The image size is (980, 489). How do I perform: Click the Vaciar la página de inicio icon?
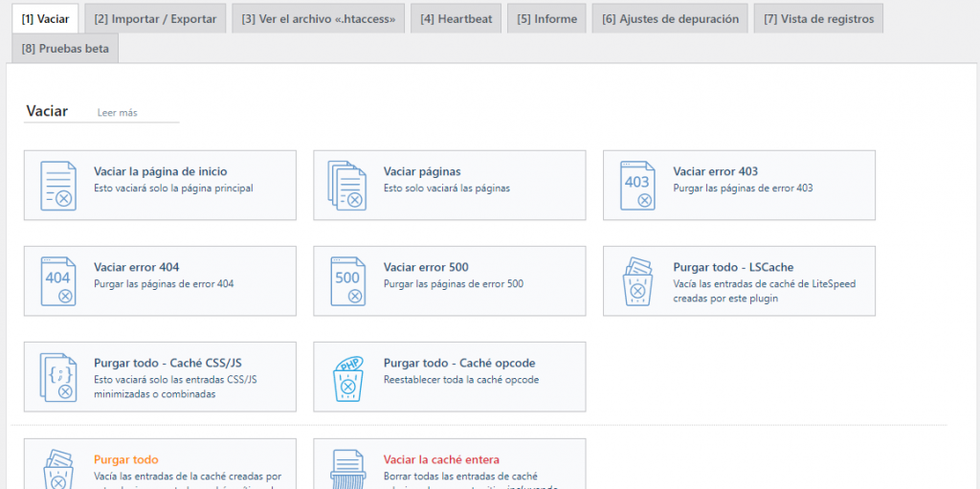(x=58, y=186)
